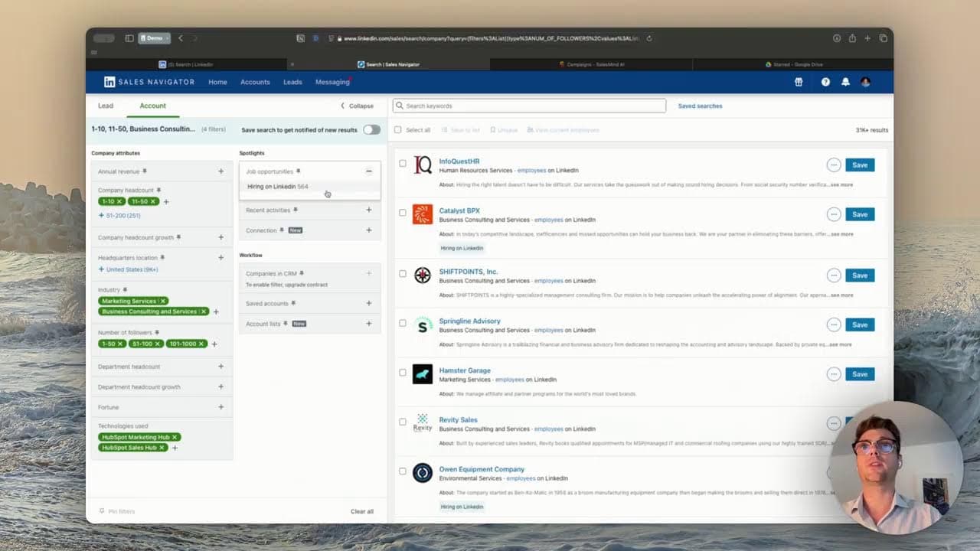This screenshot has width=980, height=551.
Task: Remove the HubSpot Marketing Hub chip
Action: point(175,437)
